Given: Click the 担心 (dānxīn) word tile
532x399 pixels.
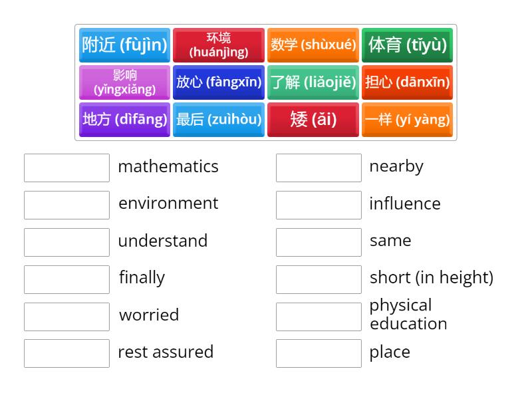Looking at the screenshot, I should pyautogui.click(x=407, y=82).
